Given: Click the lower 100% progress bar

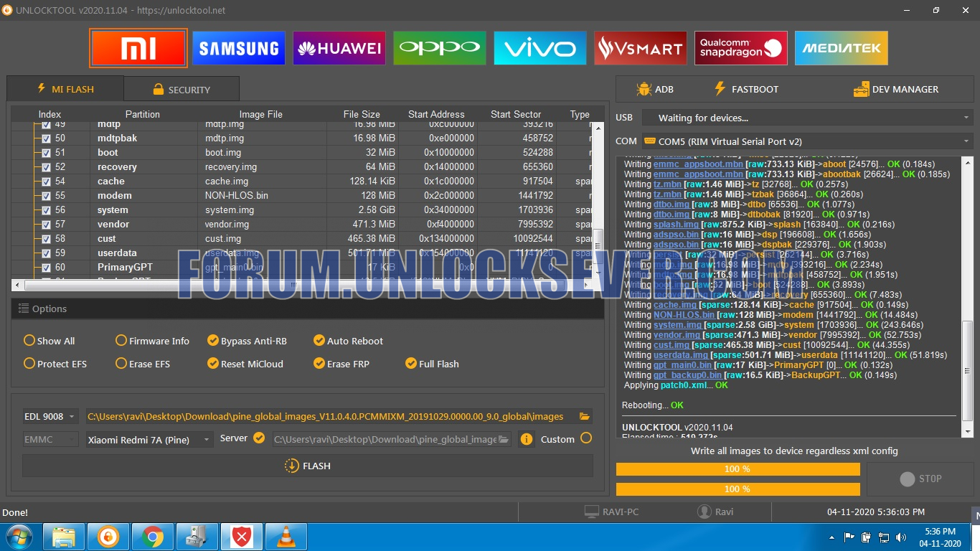Looking at the screenshot, I should click(738, 489).
